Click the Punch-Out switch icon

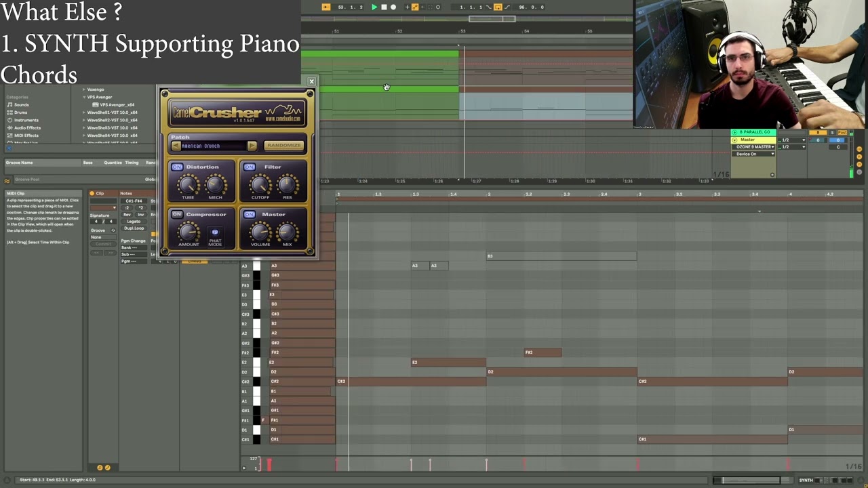(x=507, y=7)
